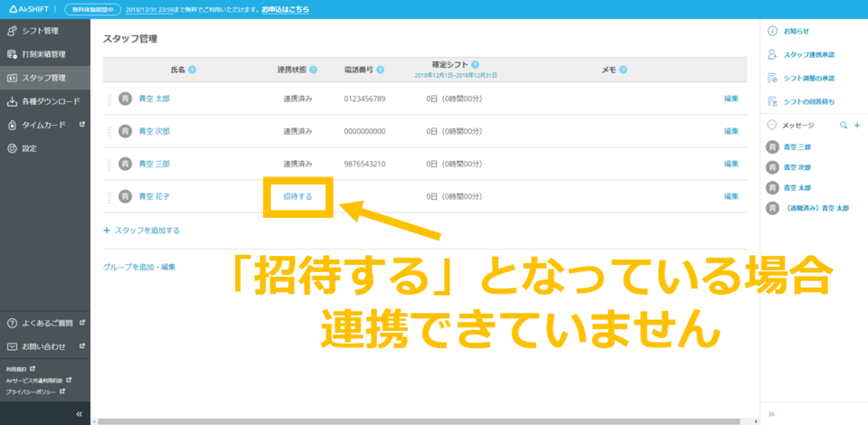Open 各種ダウンロード in the sidebar
This screenshot has width=868, height=425.
pos(45,101)
